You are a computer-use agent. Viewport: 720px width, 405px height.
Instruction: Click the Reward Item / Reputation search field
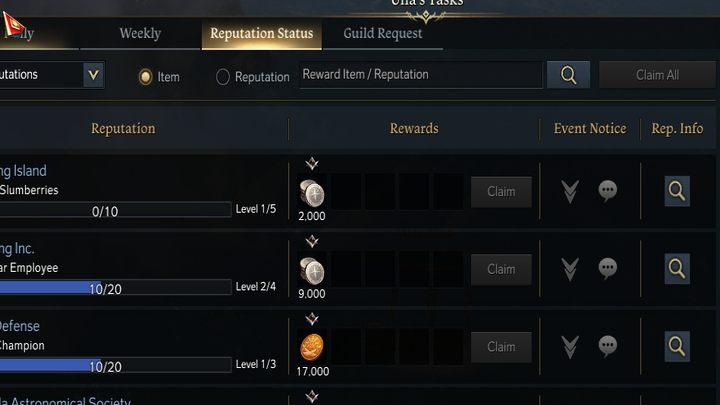[421, 75]
